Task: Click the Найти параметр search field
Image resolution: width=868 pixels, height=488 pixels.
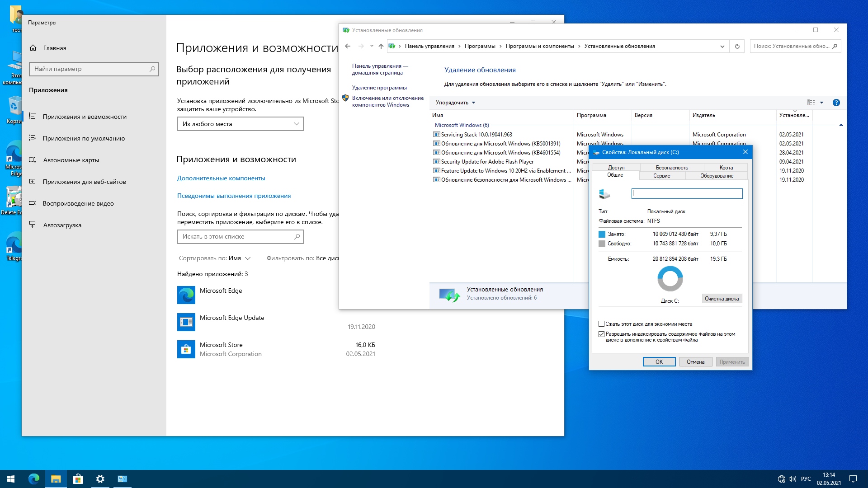Action: pyautogui.click(x=94, y=69)
